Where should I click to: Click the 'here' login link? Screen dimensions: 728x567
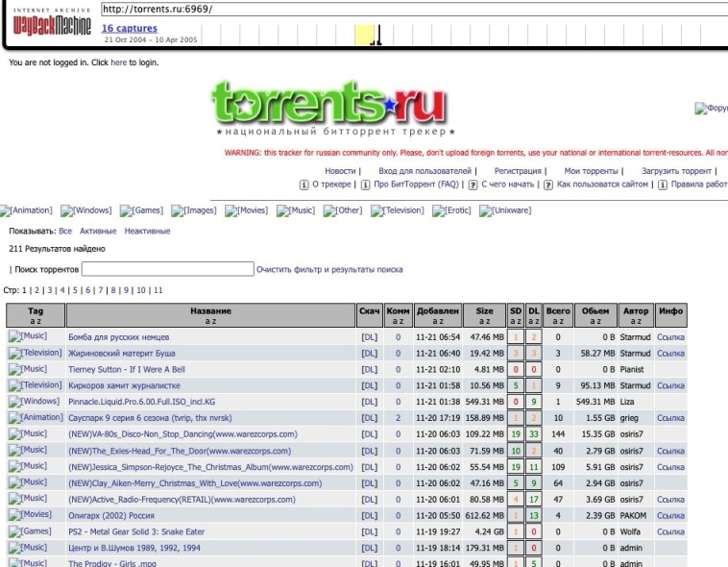coord(118,62)
